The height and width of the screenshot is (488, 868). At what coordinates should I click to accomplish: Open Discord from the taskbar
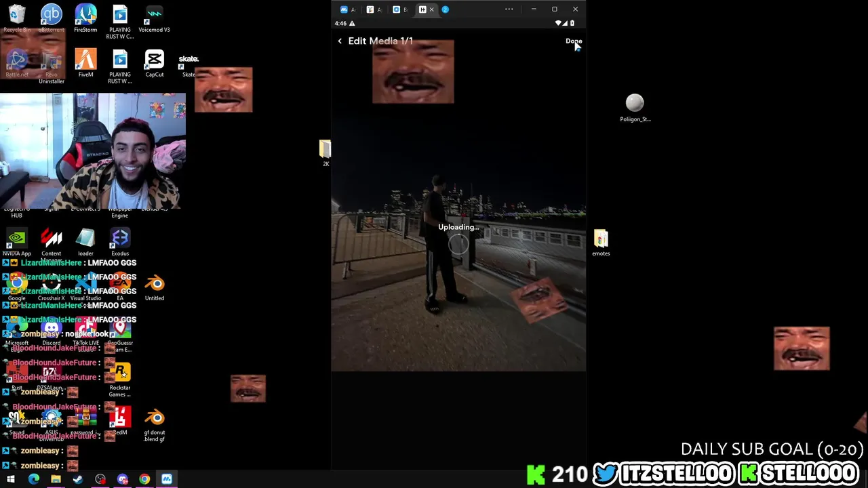(x=122, y=479)
